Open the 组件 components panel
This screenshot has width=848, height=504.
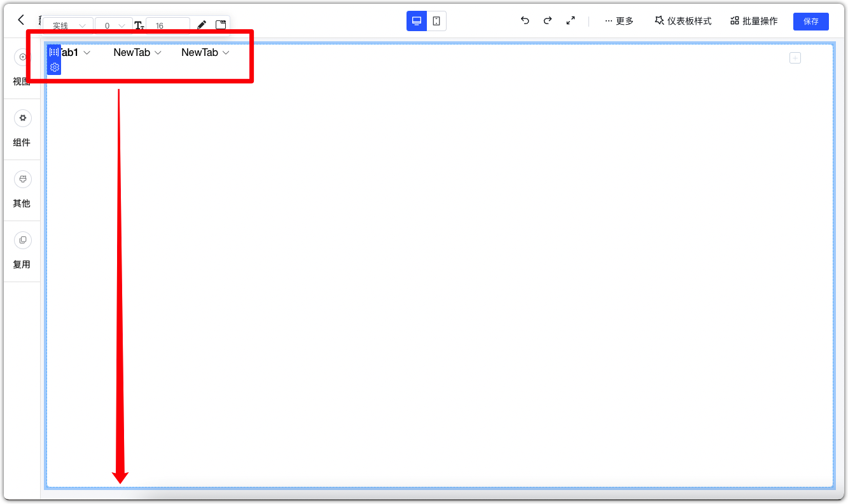click(22, 129)
